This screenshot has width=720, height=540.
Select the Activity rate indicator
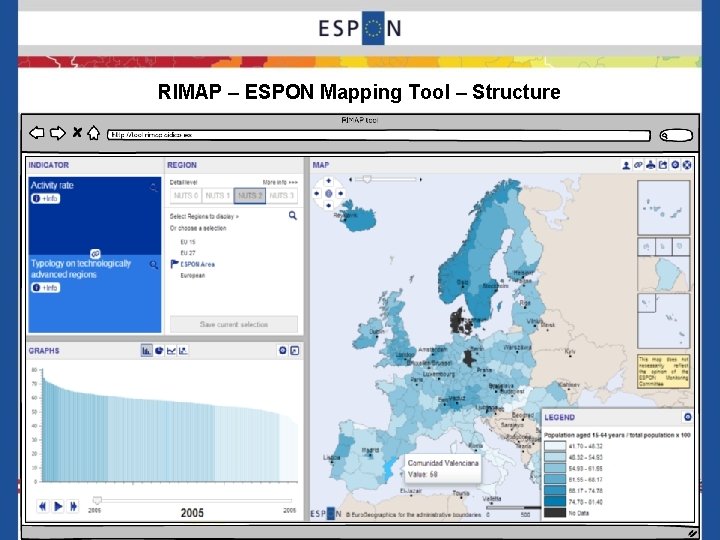[x=95, y=215]
